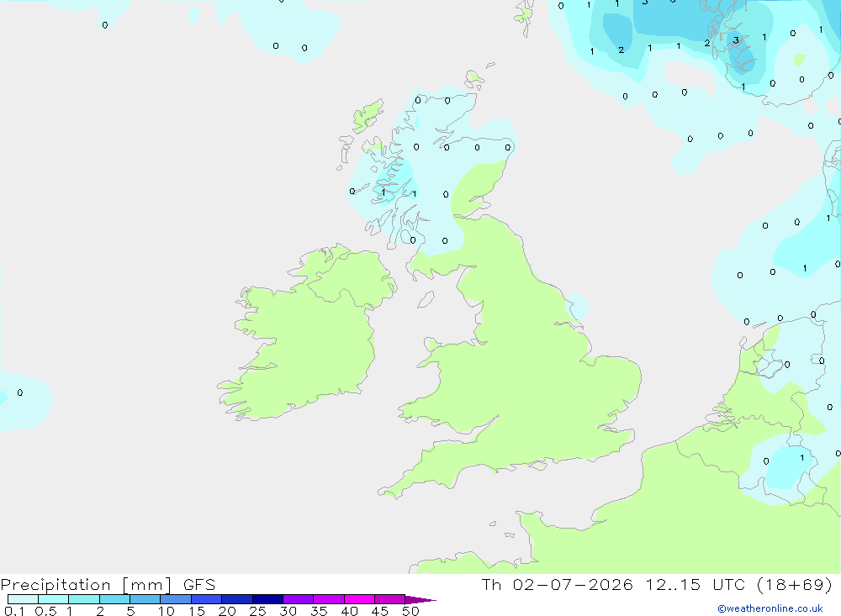The image size is (841, 616).
Task: Choose the 10–15 mm legend color box
Action: [176, 599]
